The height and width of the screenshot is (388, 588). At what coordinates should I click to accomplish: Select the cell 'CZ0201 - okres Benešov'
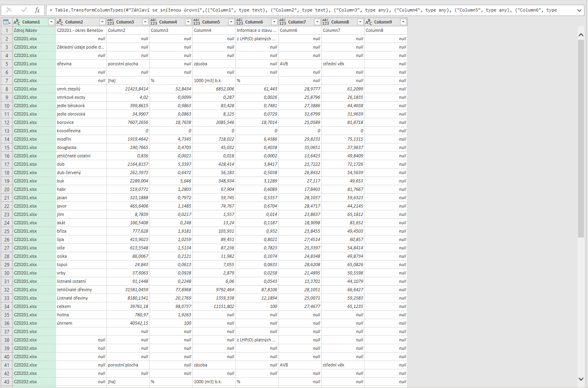pos(81,30)
